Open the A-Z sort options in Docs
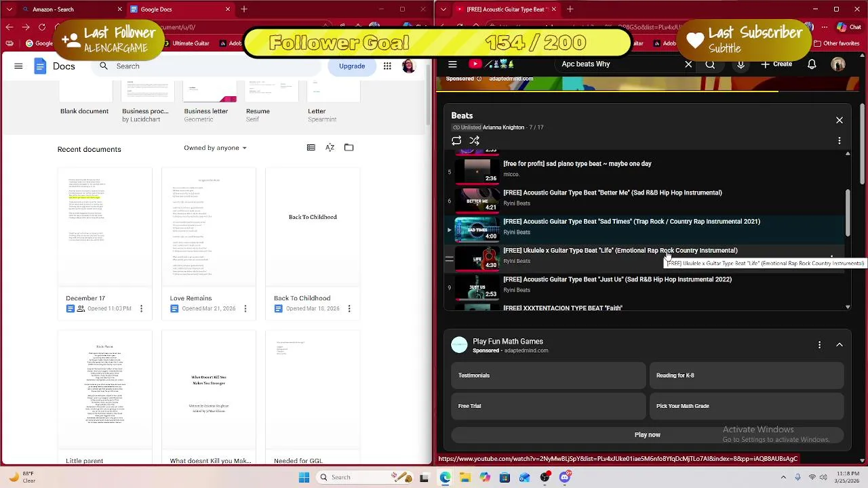Image resolution: width=868 pixels, height=488 pixels. click(330, 148)
